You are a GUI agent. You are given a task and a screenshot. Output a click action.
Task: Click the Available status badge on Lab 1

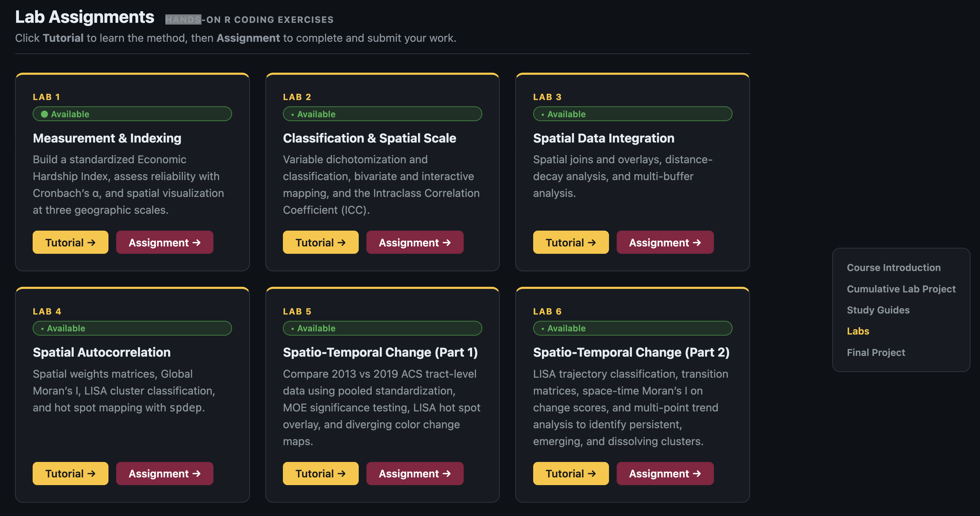(132, 113)
